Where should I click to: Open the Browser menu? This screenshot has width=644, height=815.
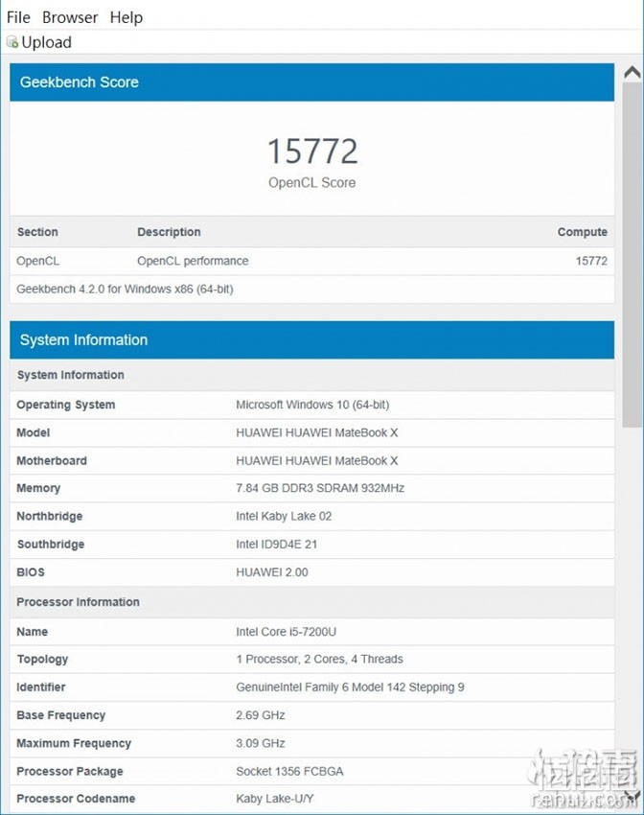(70, 17)
